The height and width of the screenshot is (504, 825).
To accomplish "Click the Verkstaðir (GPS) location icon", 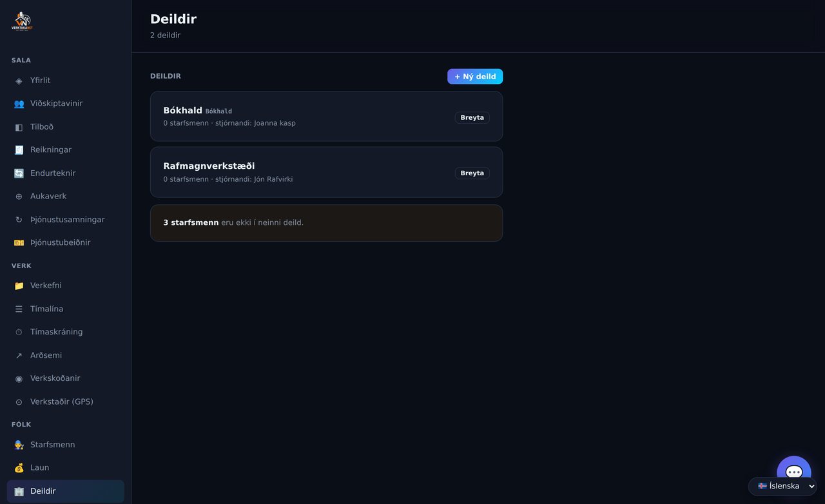I will (19, 402).
